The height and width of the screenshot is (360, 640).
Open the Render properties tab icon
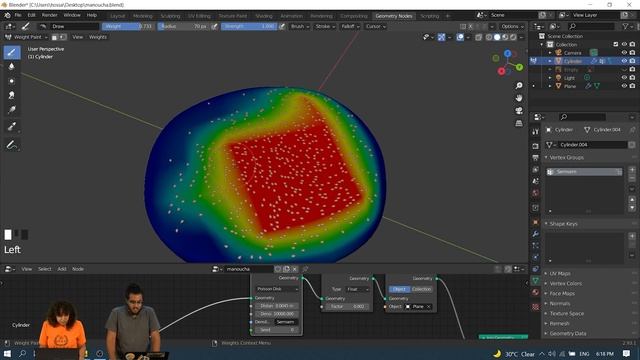click(536, 146)
